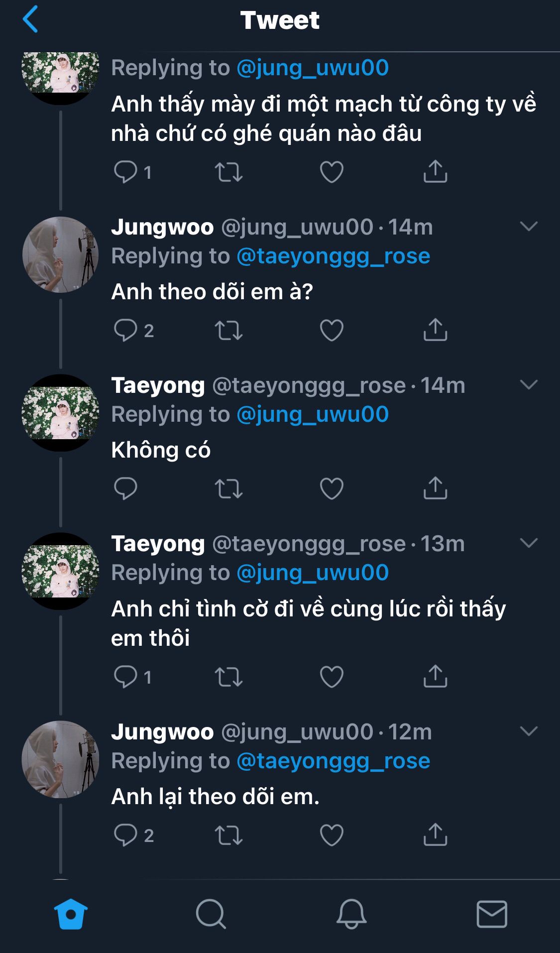Open @taeyonggg_rose mention in Jungwoo's 14m tweet
Screen dimensions: 560x953
(333, 256)
